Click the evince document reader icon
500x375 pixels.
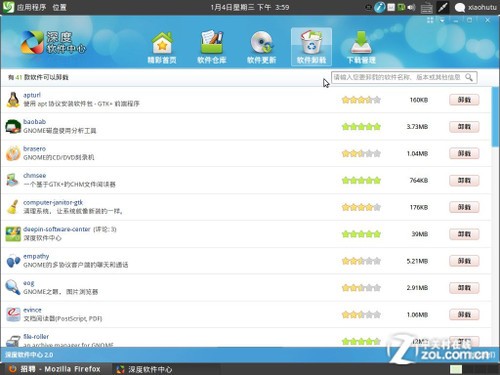[x=13, y=314]
